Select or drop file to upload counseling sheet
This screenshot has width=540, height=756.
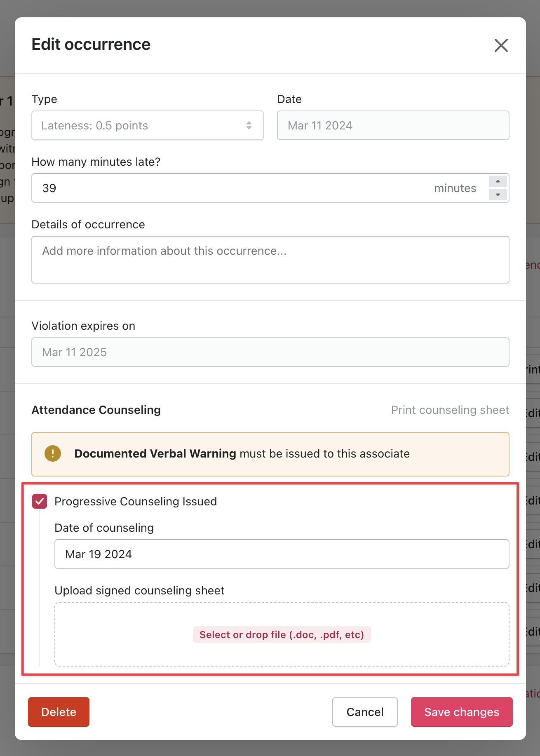(x=282, y=635)
